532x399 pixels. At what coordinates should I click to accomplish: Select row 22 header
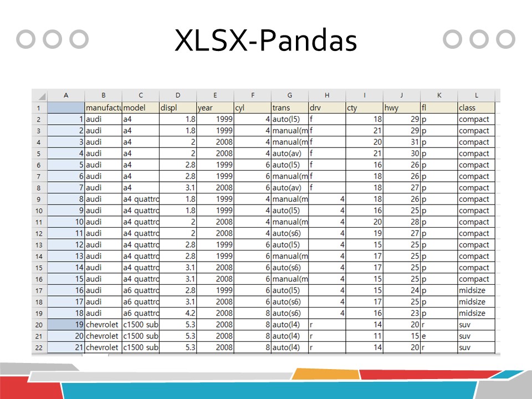tap(39, 347)
